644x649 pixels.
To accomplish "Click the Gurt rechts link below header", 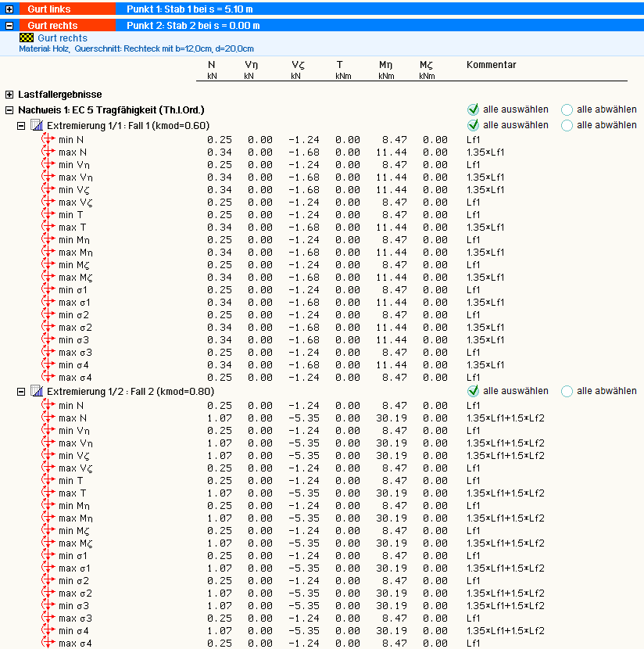I will coord(63,38).
